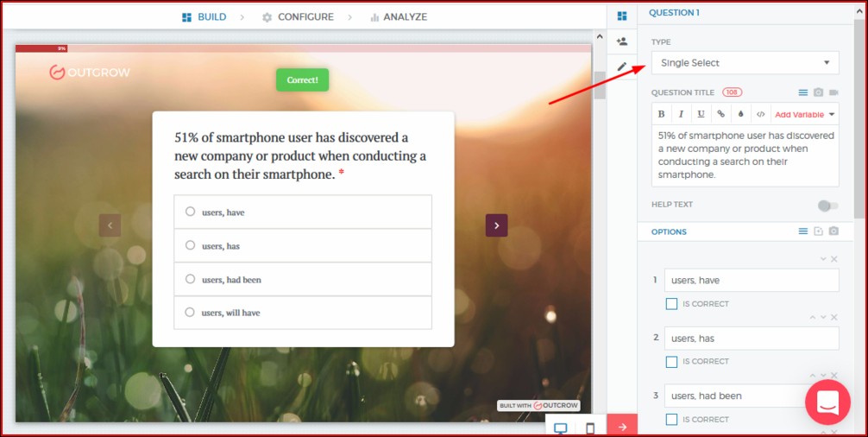
Task: Toggle the Help Text switch
Action: coord(827,206)
